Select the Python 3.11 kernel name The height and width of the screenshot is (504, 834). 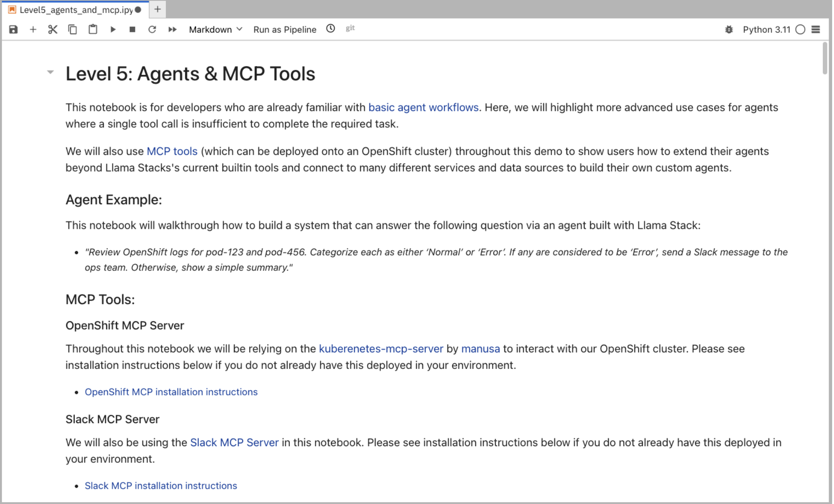coord(767,30)
